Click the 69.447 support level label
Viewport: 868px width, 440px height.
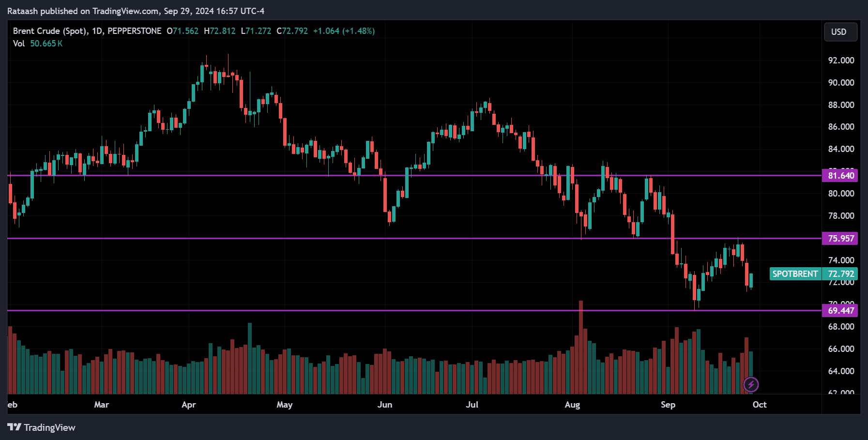coord(841,311)
